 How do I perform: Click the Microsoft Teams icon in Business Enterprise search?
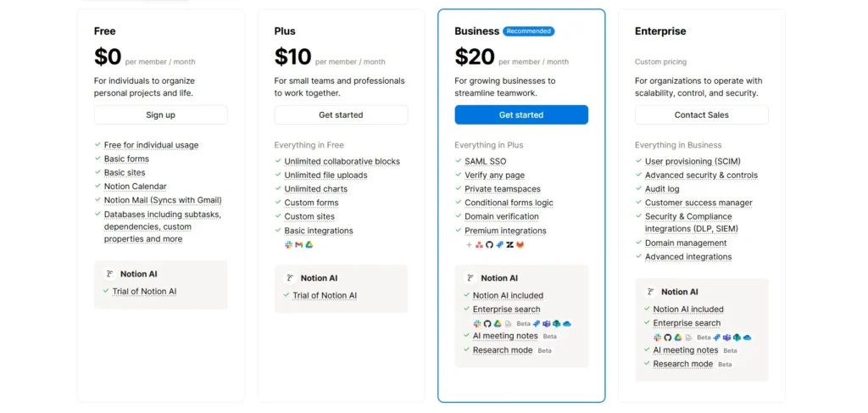click(546, 324)
